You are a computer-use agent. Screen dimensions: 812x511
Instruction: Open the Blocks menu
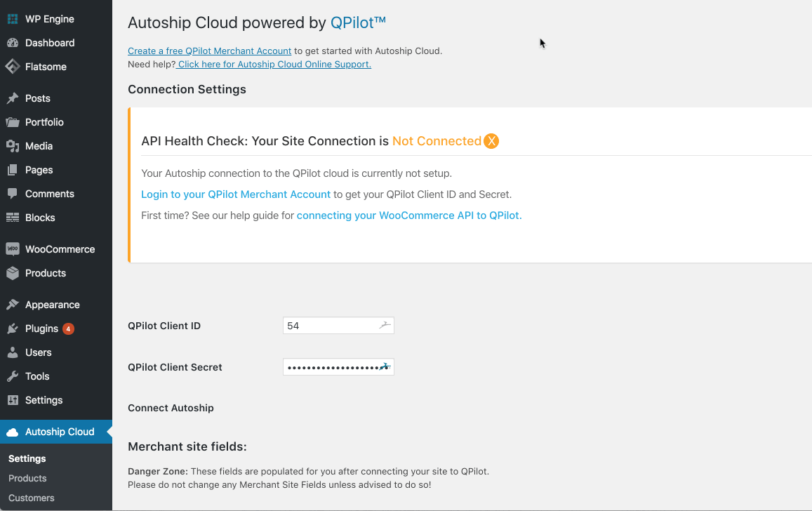40,218
